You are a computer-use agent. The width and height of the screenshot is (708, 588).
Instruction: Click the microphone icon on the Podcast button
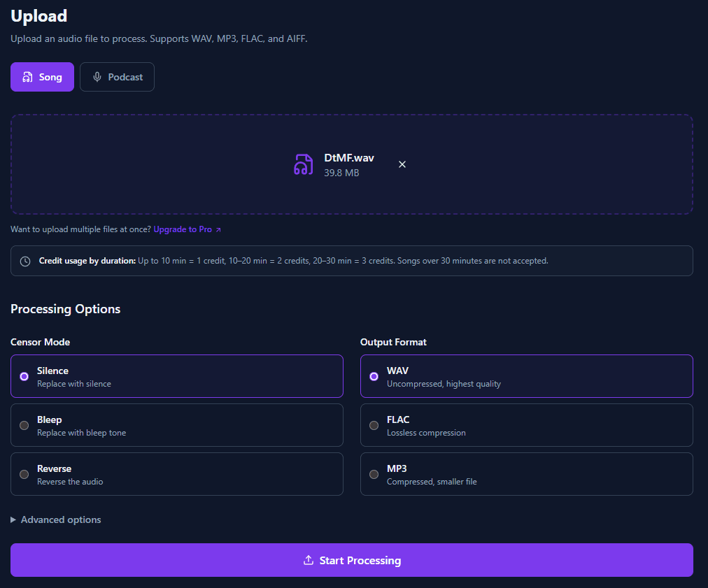(x=97, y=76)
